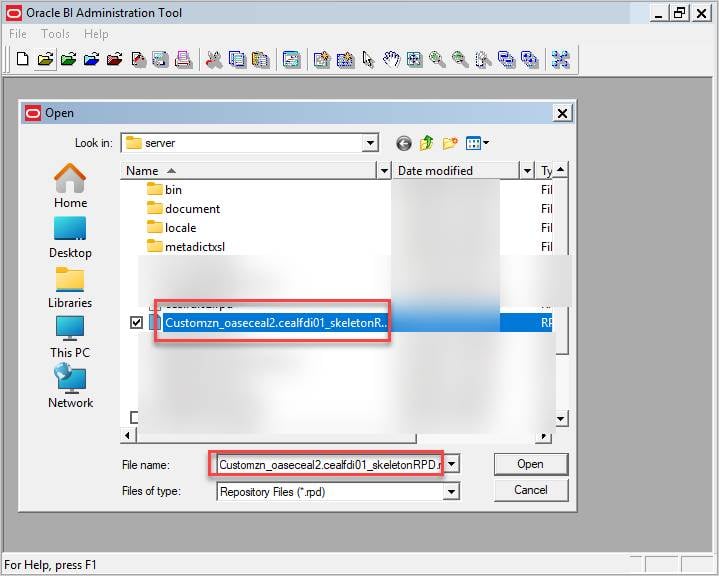The image size is (719, 576).
Task: Create a new folder in Open dialog
Action: 450,143
